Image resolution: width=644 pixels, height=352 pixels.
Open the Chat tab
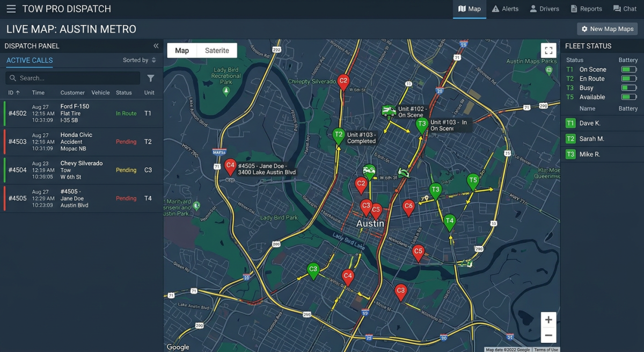pos(625,9)
